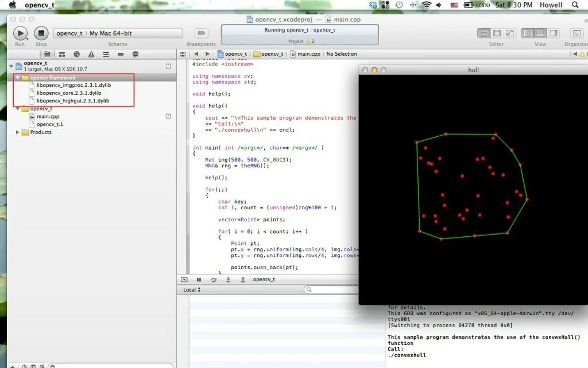The image size is (588, 368).
Task: Select libopencv_highgui.2.3.1.dylib in navigator
Action: (x=73, y=101)
